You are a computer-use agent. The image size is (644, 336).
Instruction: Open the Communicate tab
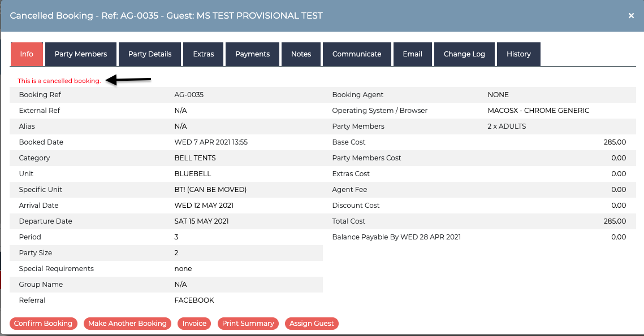[x=357, y=54]
